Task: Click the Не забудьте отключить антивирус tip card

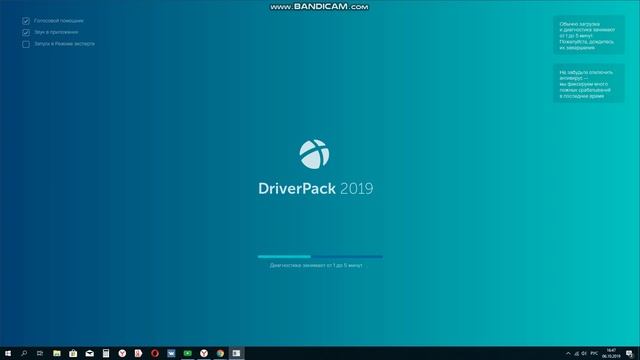Action: [589, 84]
